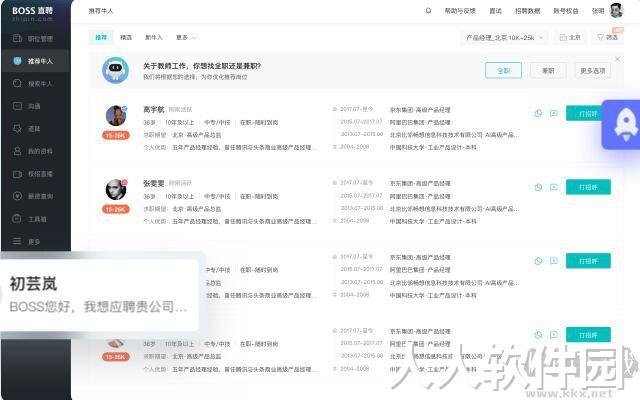Open the notification bell in top bar
Viewport: 640px width, 400px height.
click(x=428, y=11)
